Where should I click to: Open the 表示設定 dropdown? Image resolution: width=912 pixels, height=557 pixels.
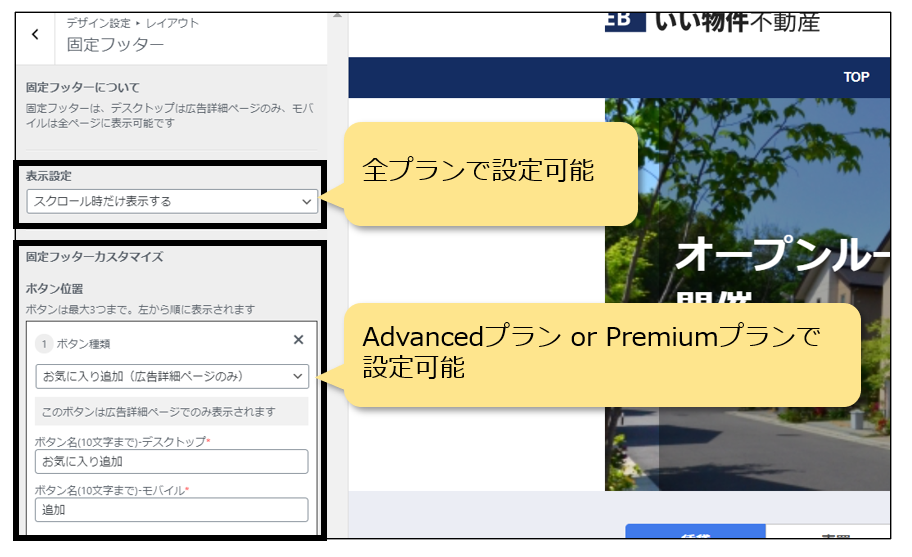click(x=171, y=201)
